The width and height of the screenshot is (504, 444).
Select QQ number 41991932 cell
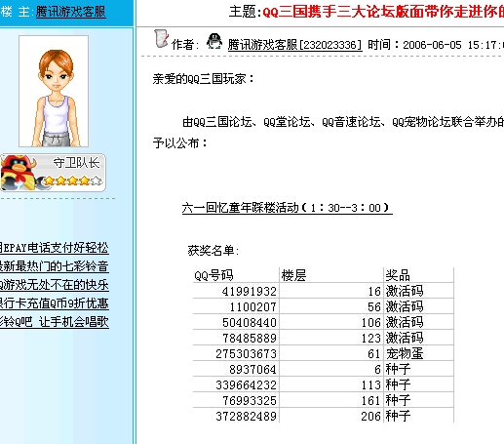236,291
